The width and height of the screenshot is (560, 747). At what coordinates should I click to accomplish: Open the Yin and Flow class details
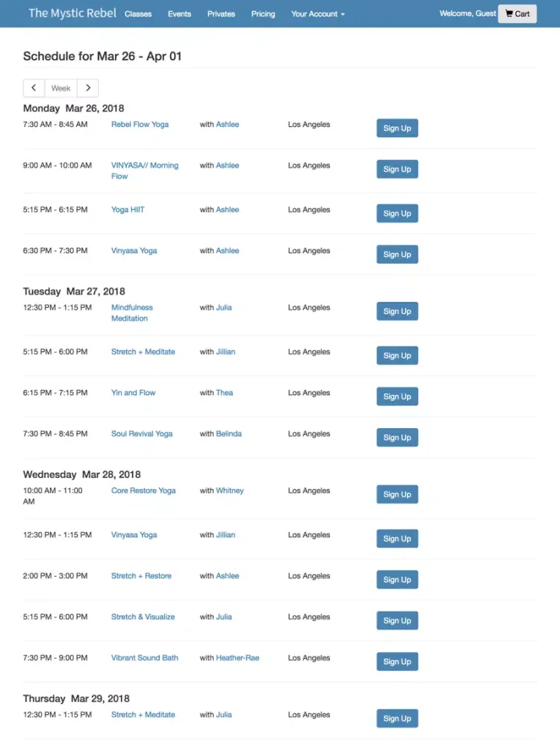pos(133,393)
